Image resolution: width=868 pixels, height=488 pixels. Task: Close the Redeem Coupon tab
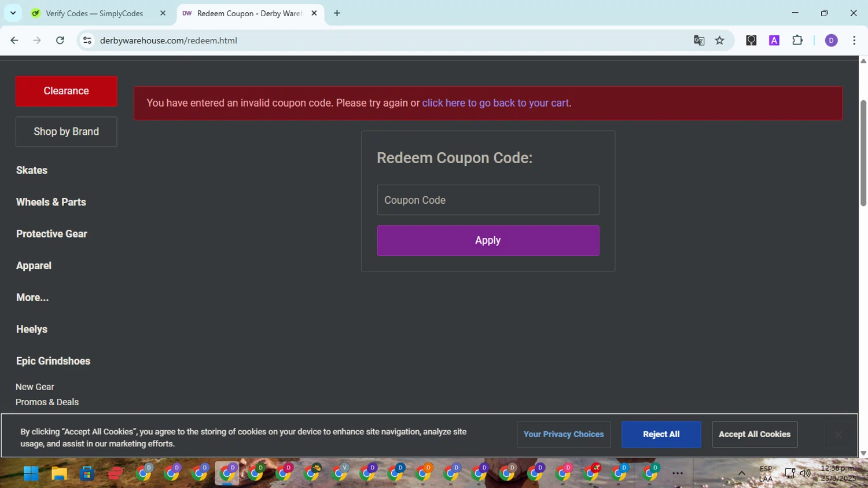(314, 13)
